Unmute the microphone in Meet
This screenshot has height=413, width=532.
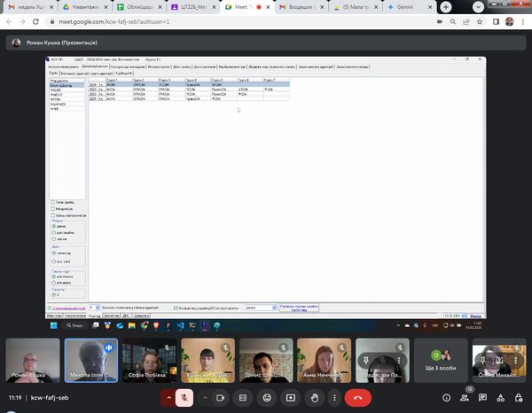click(185, 398)
